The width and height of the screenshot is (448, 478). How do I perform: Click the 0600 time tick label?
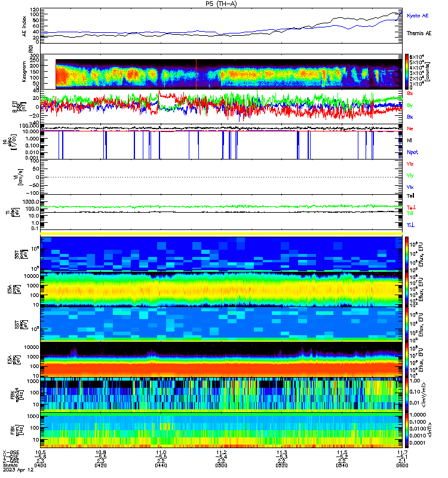[402, 465]
